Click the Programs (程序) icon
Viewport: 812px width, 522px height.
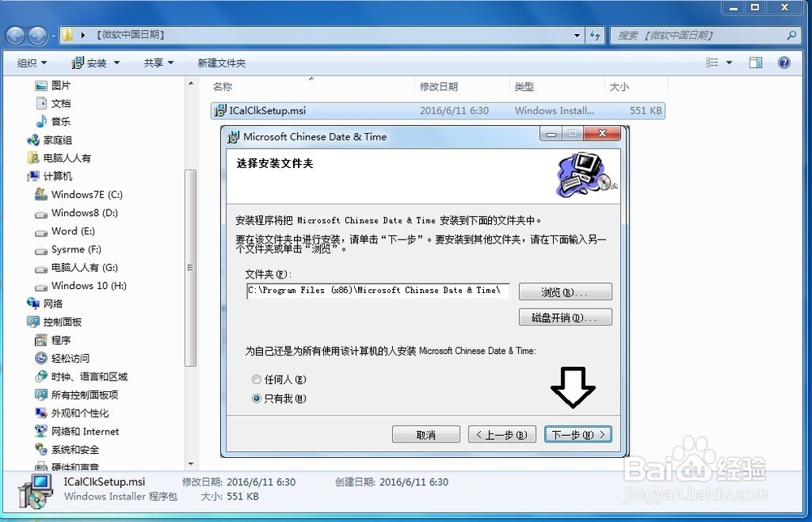pyautogui.click(x=41, y=340)
